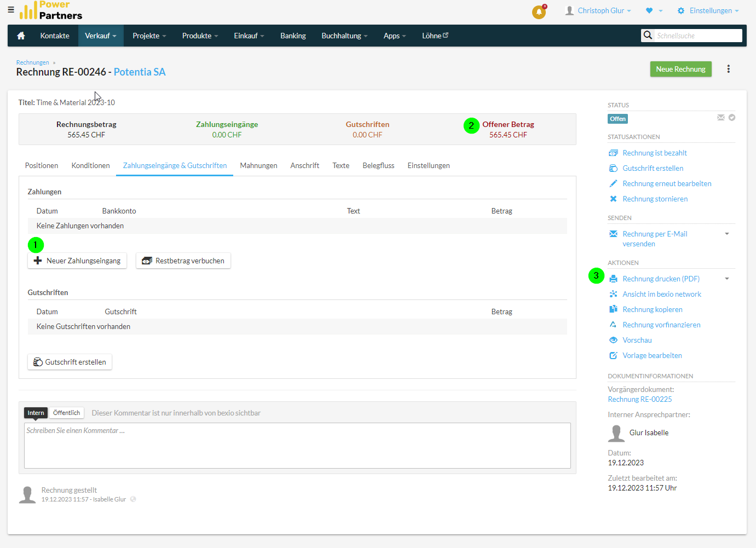Image resolution: width=756 pixels, height=548 pixels.
Task: Click the Offen status badge
Action: click(x=618, y=119)
